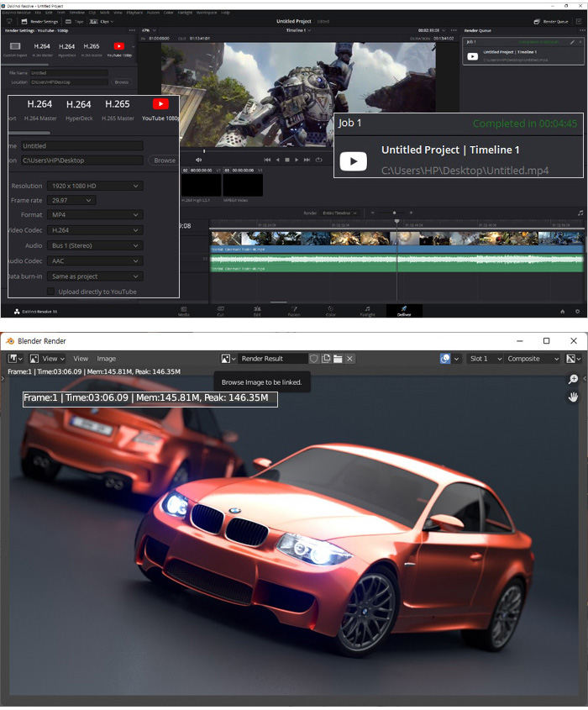Screen dimensions: 588x710
Task: Click the timeline zoom plus button
Action: pos(411,213)
